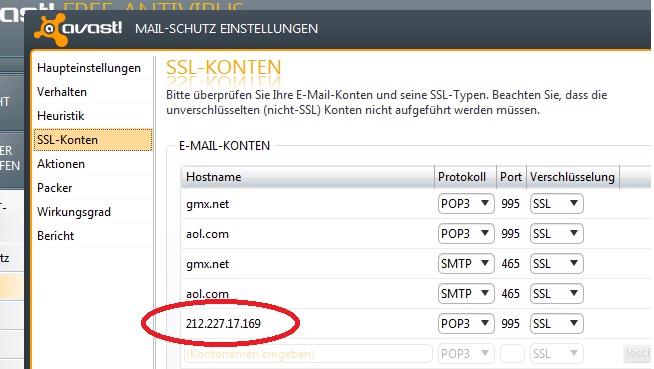Open SMTP protocol dropdown for gmx.net
Image resolution: width=654 pixels, height=369 pixels.
(466, 264)
